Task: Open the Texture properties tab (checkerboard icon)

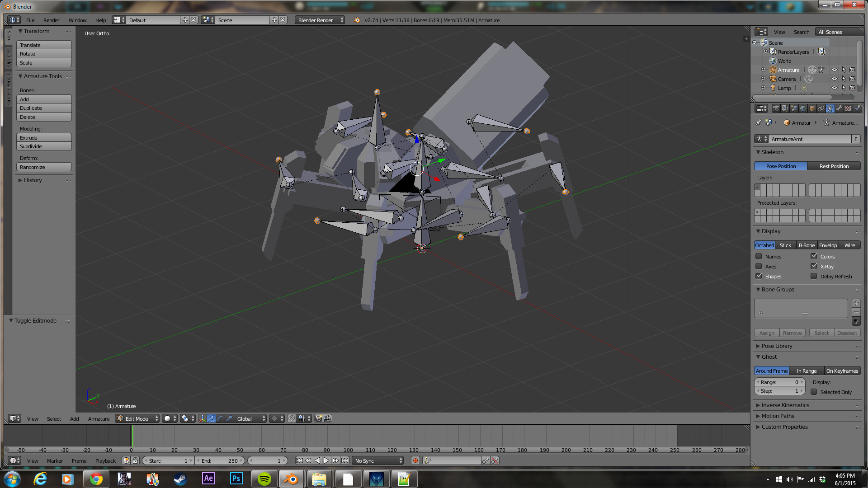Action: coord(848,108)
